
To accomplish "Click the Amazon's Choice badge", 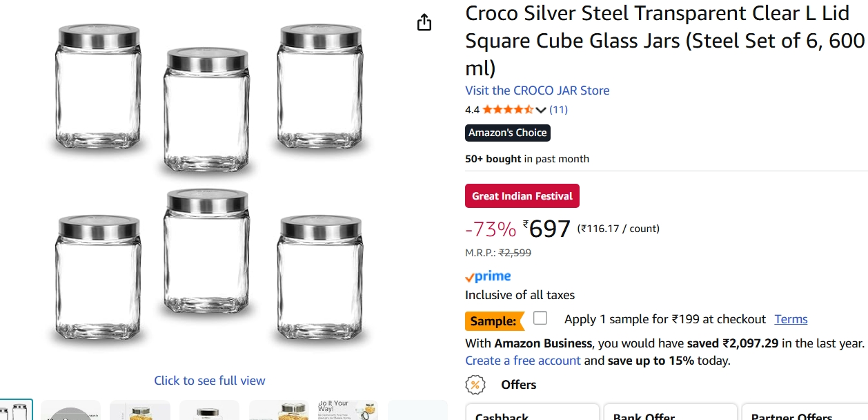I will point(508,133).
